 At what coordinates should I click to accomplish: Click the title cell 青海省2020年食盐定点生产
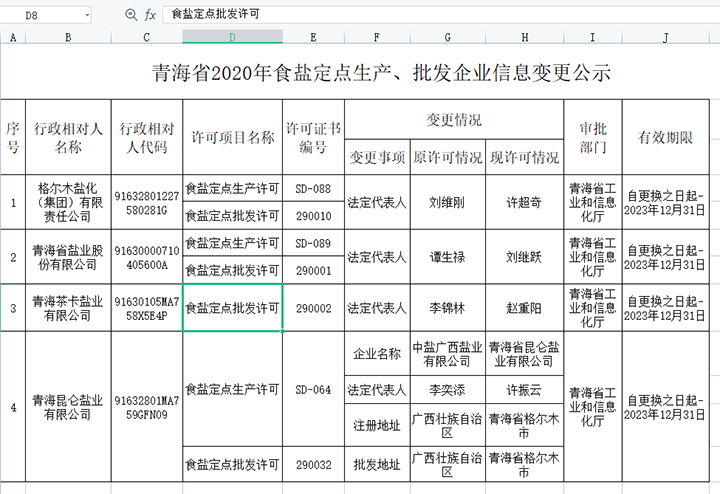[x=380, y=73]
